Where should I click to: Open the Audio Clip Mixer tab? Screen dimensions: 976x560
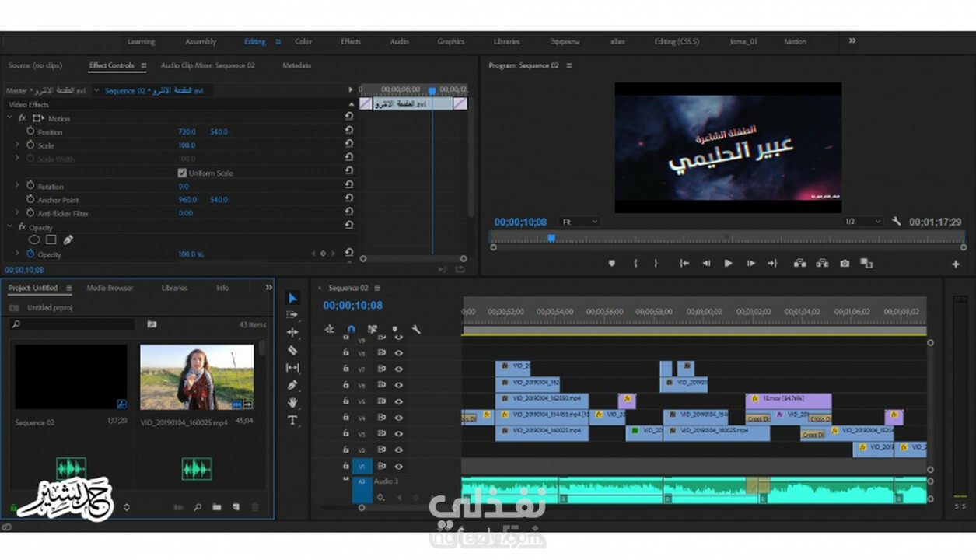coord(208,65)
